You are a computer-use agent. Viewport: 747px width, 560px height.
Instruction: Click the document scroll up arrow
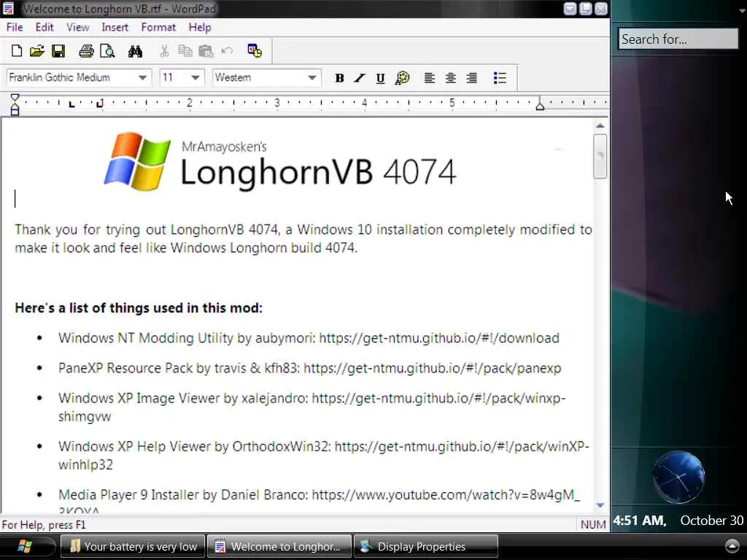click(x=600, y=125)
